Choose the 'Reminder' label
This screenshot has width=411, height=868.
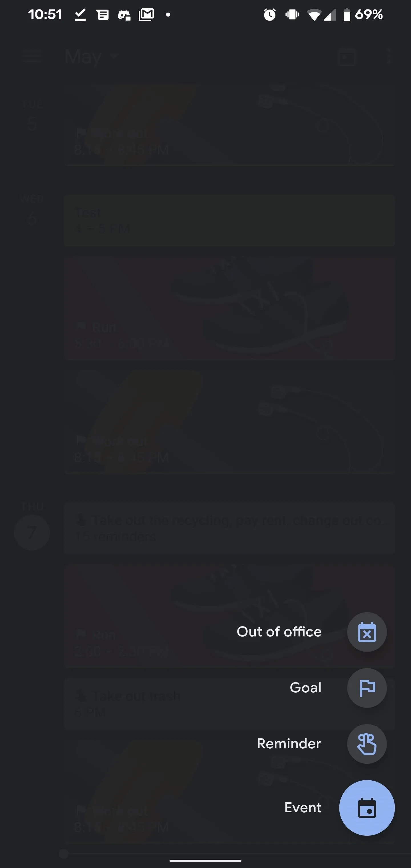coord(289,744)
